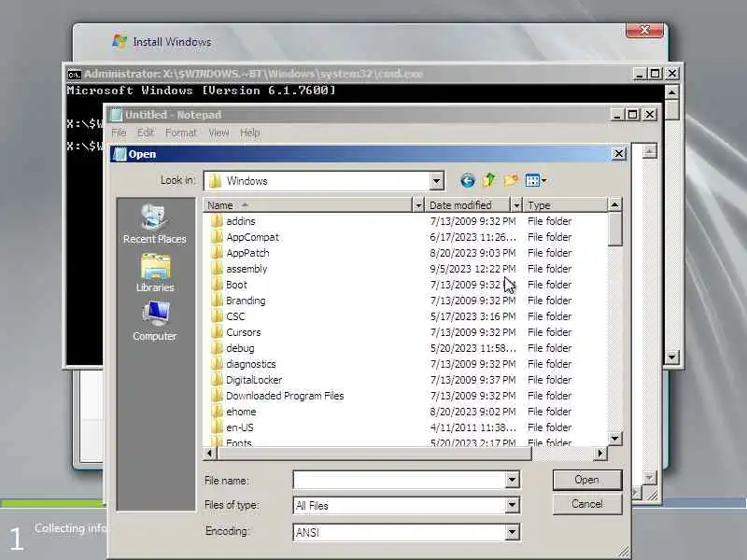
Task: Click the Notepad text area up arrow
Action: (x=649, y=151)
